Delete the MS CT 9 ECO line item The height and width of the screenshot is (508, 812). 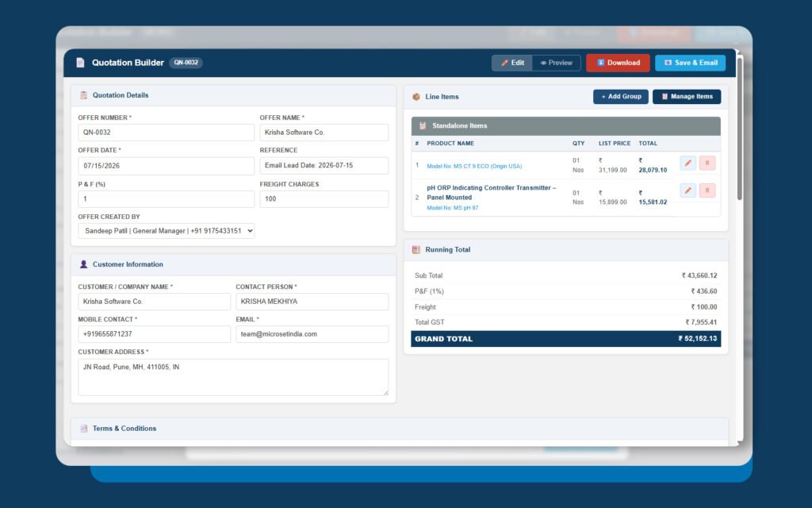click(x=707, y=163)
